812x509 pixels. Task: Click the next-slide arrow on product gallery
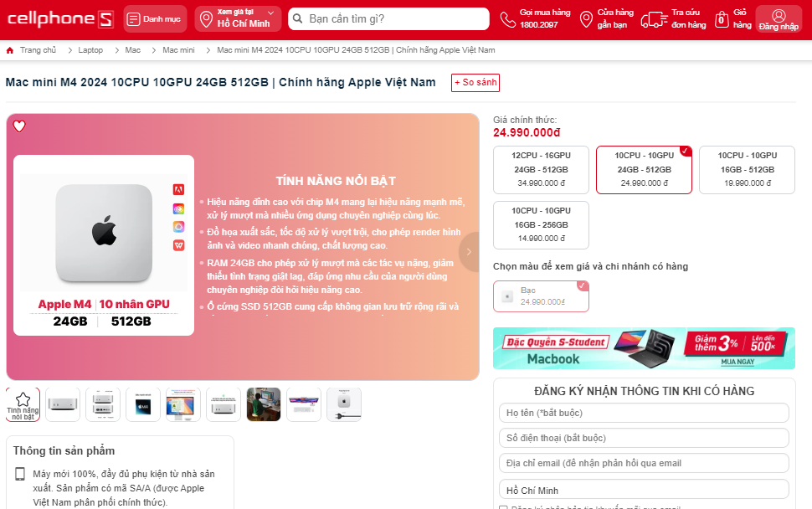pos(469,252)
